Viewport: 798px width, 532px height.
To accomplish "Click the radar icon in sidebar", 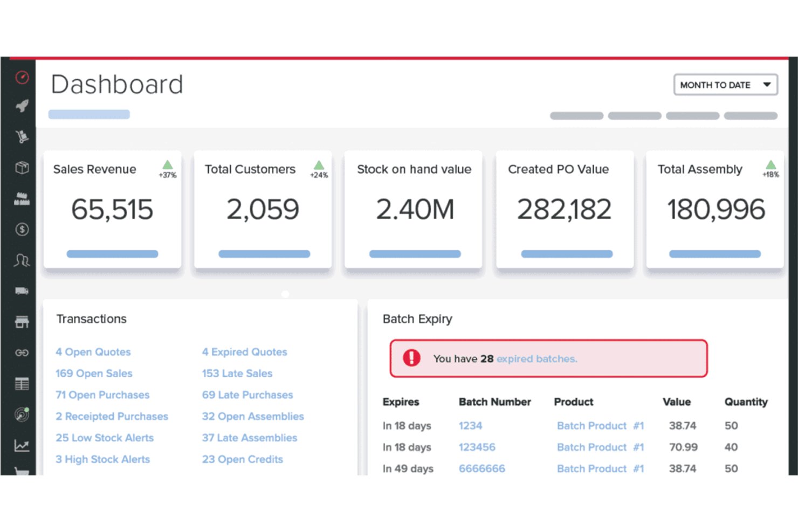I will (22, 414).
